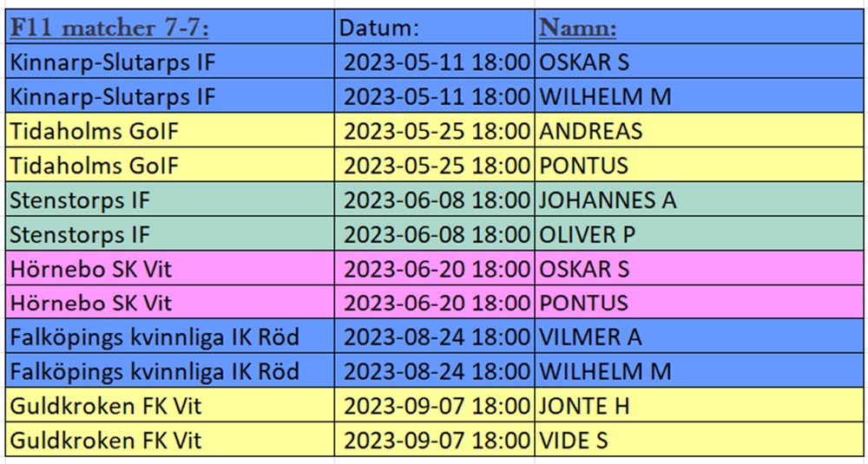Click the WILHELM M cell dated 2023-08-24
The width and height of the screenshot is (868, 464).
(x=699, y=370)
